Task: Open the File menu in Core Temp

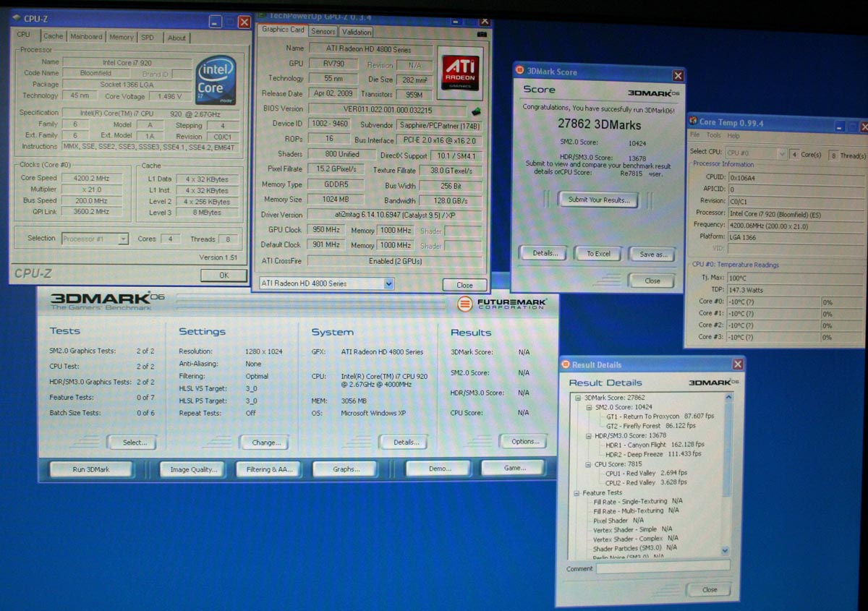Action: 694,136
